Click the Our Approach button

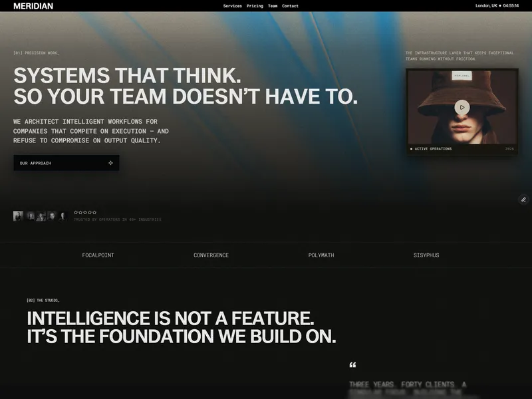click(66, 163)
